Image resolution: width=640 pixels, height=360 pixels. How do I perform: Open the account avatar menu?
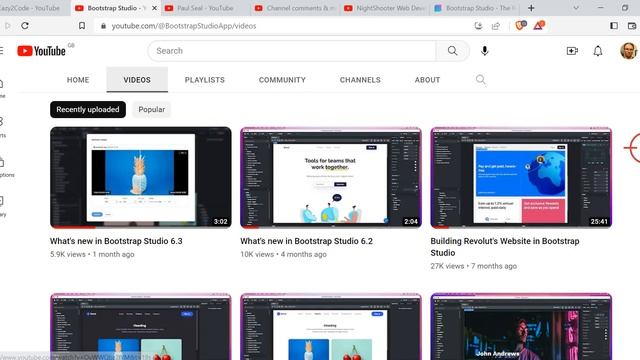point(629,51)
